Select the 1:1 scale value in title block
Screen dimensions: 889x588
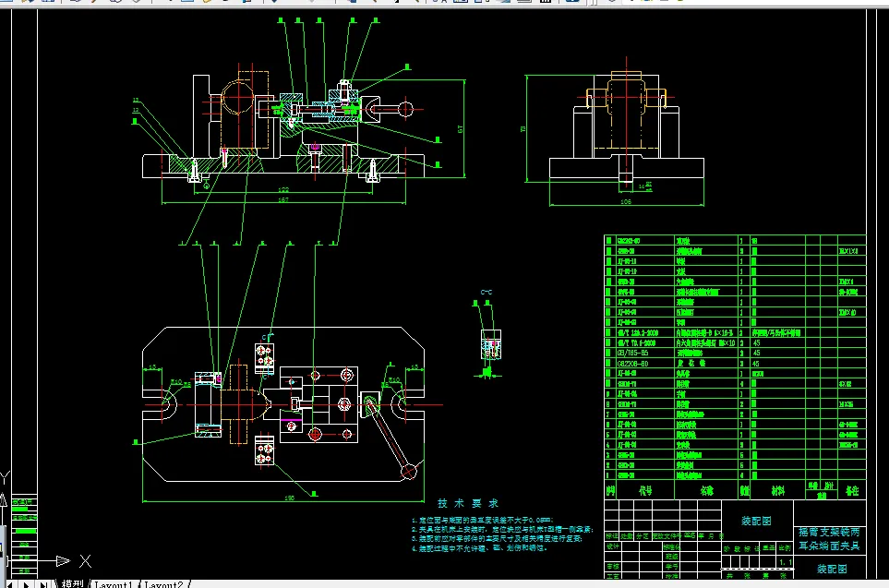786,562
